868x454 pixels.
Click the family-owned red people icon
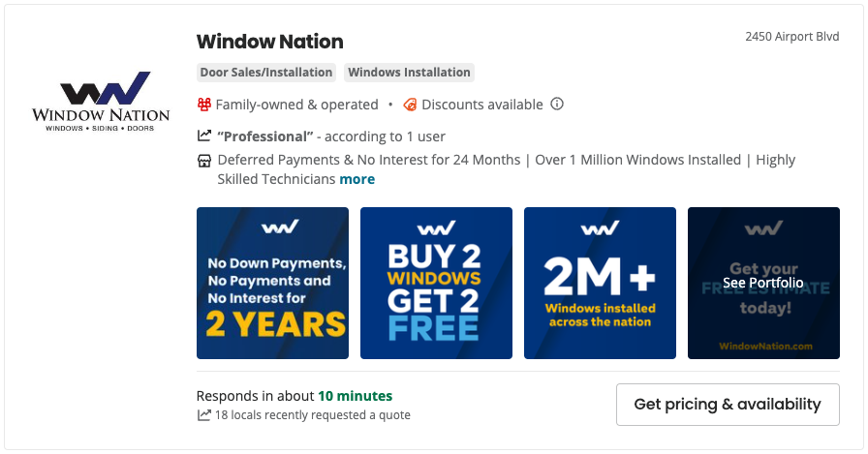(204, 105)
